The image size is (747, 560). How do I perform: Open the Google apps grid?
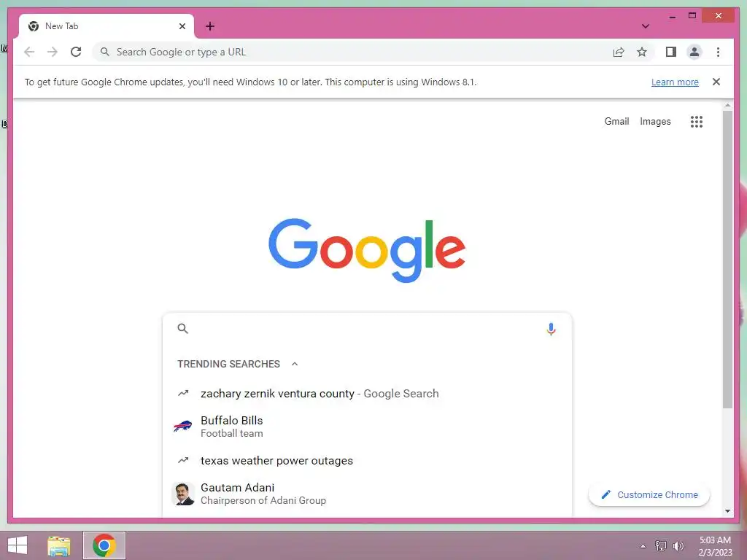tap(697, 122)
